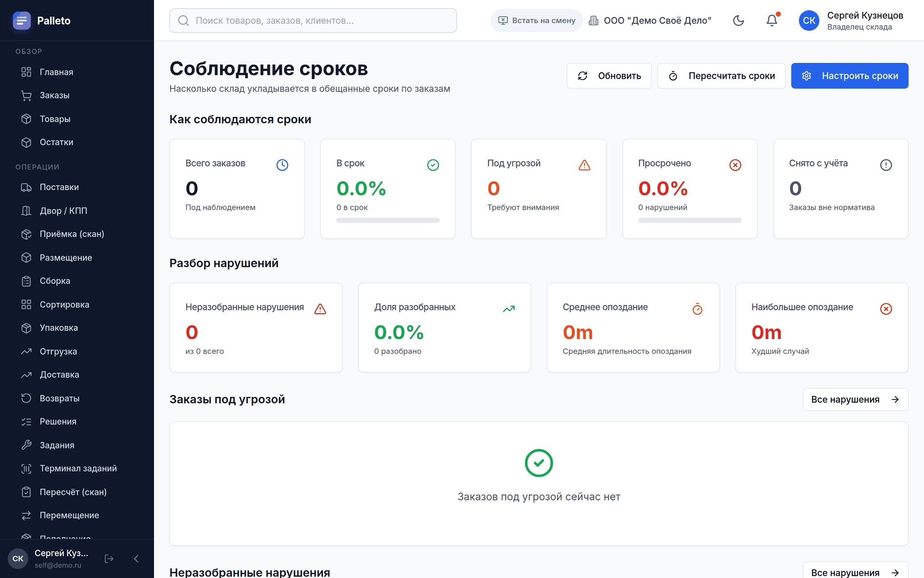Click the 'Обновить' refresh button
Image resolution: width=924 pixels, height=578 pixels.
pos(609,76)
